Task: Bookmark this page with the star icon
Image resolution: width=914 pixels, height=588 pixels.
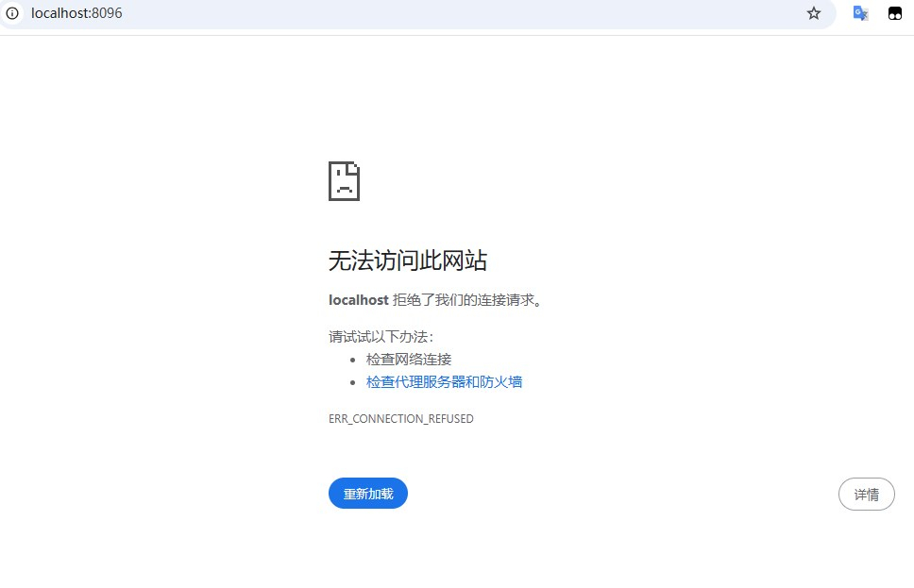Action: (814, 13)
